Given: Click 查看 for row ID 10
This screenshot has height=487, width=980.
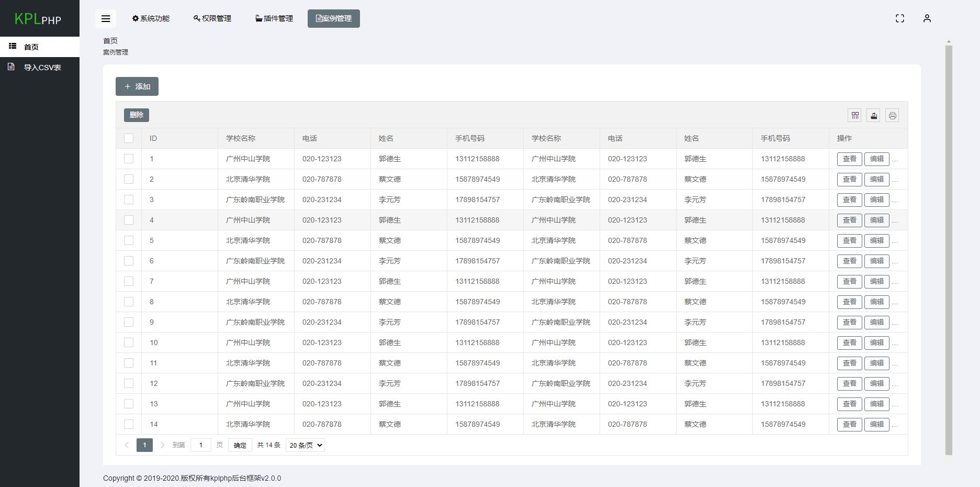Looking at the screenshot, I should [x=850, y=342].
